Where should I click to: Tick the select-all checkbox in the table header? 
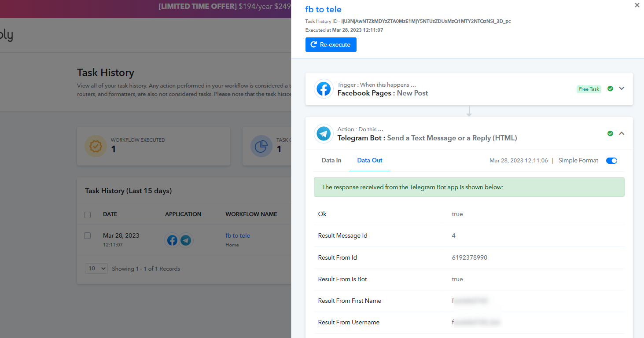pyautogui.click(x=87, y=215)
